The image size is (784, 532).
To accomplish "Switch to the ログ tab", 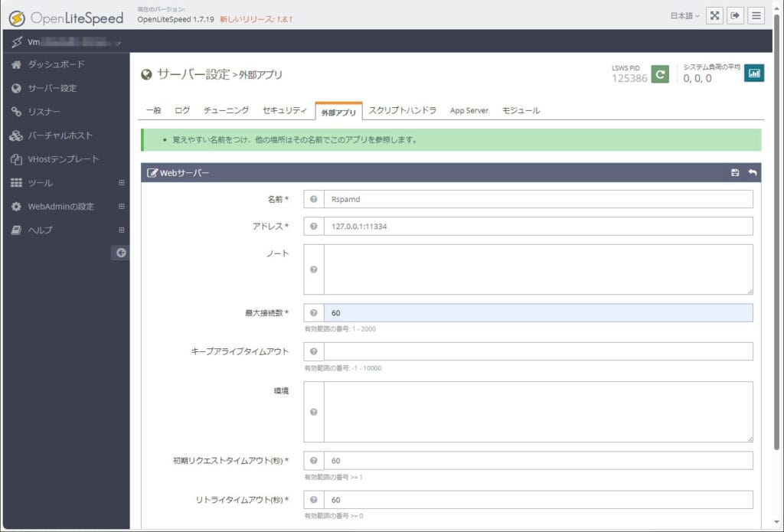I will (182, 110).
